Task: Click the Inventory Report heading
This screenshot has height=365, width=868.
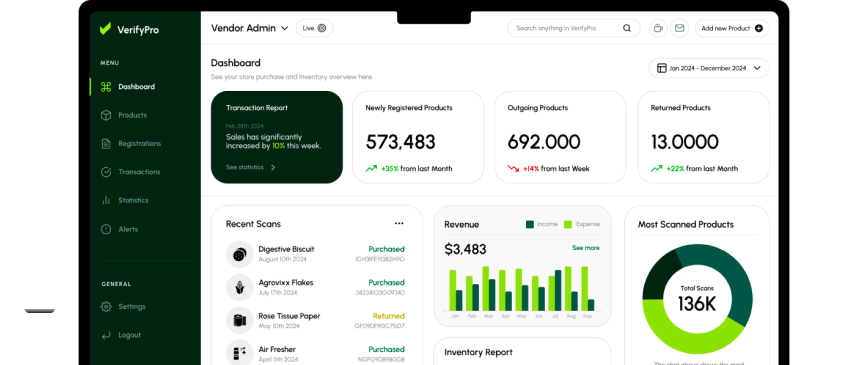Action: tap(478, 352)
